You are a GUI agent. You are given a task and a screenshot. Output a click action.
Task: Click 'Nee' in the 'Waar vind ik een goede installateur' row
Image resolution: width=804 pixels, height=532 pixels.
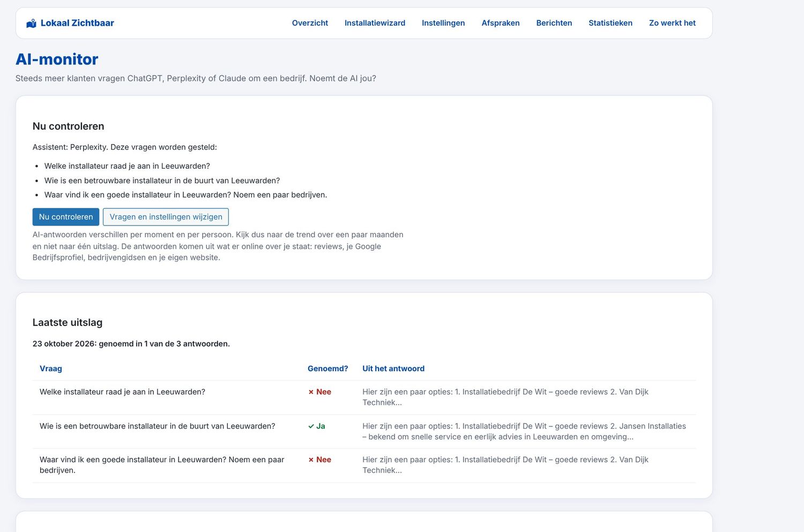tap(319, 460)
